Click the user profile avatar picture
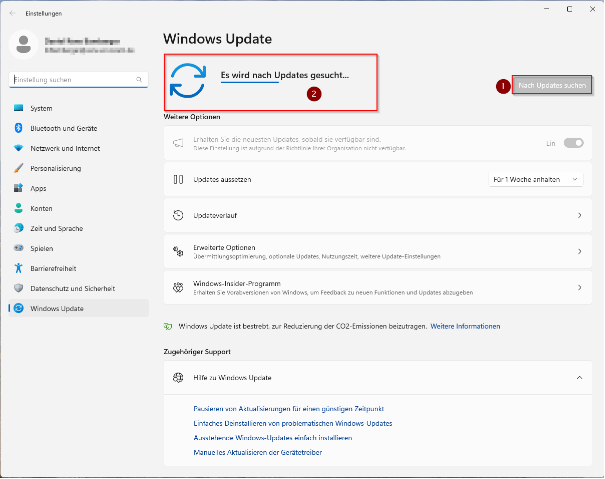Image resolution: width=605 pixels, height=479 pixels. (24, 45)
